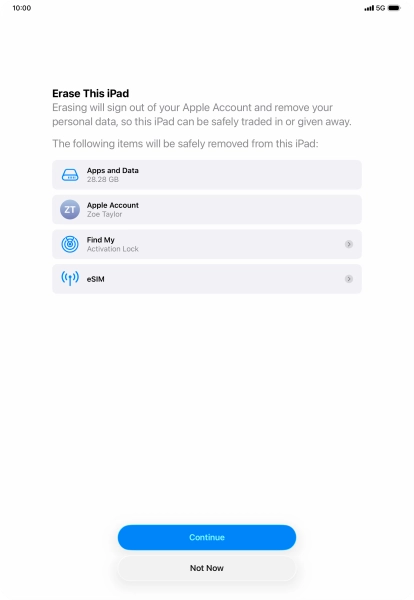Click the Zoe Taylor name label

[x=104, y=214]
